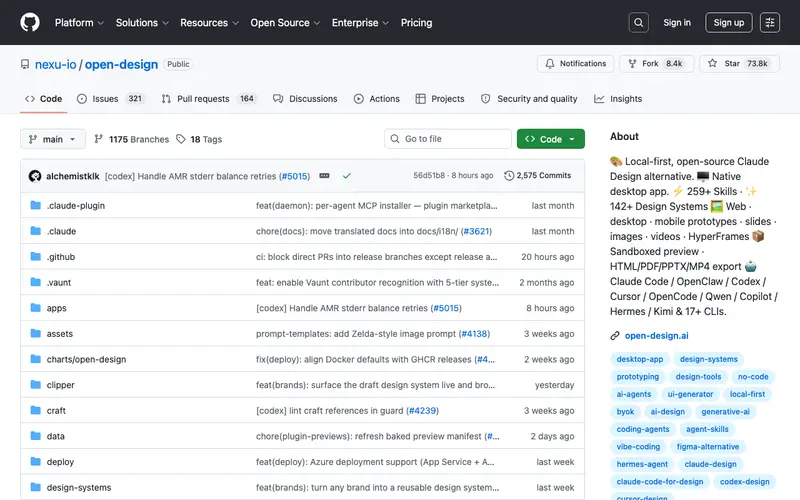The image size is (800, 500).
Task: Open the header appearance settings icon
Action: tap(769, 22)
